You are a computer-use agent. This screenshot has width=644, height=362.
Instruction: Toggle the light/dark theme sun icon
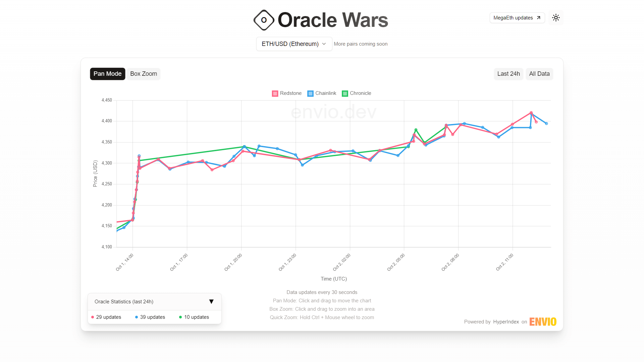click(x=556, y=17)
